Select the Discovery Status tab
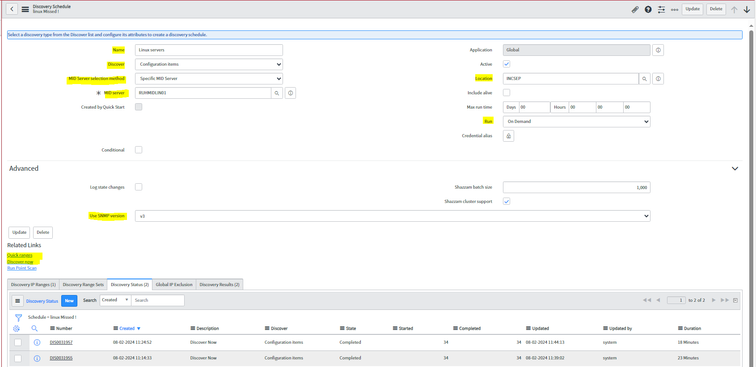The height and width of the screenshot is (367, 756). (x=130, y=285)
